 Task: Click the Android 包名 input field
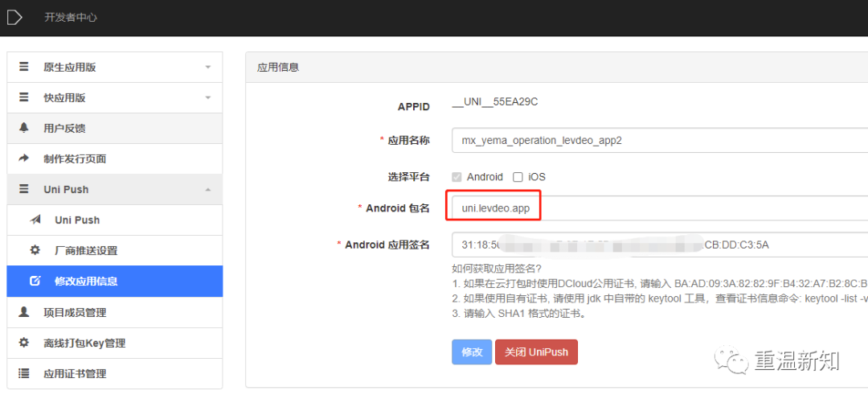point(660,208)
